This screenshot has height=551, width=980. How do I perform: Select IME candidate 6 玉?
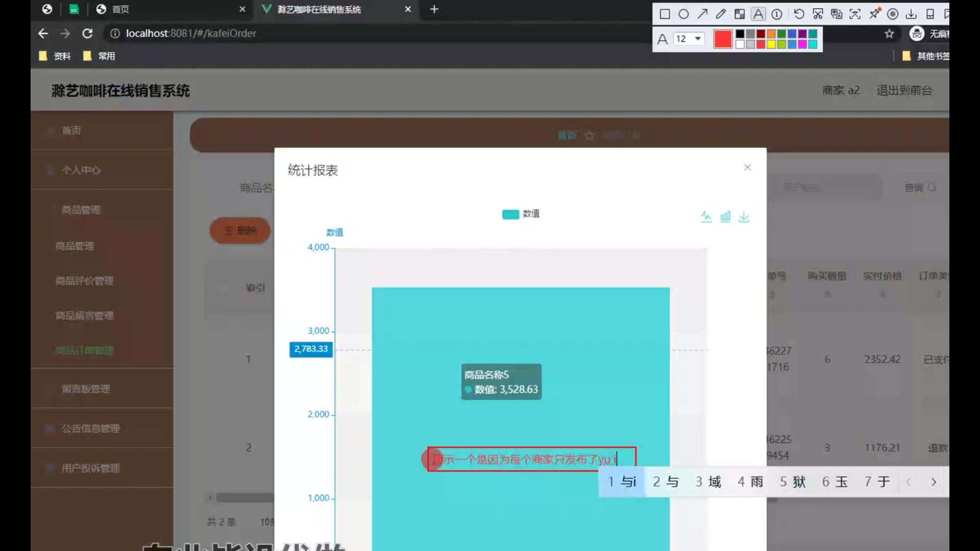pos(835,482)
